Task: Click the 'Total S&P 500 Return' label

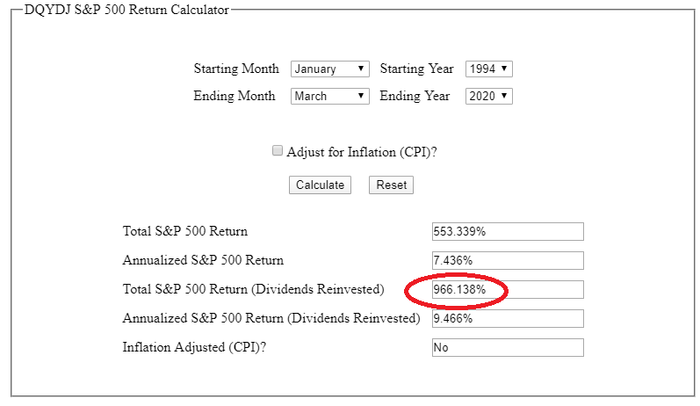Action: (x=185, y=231)
